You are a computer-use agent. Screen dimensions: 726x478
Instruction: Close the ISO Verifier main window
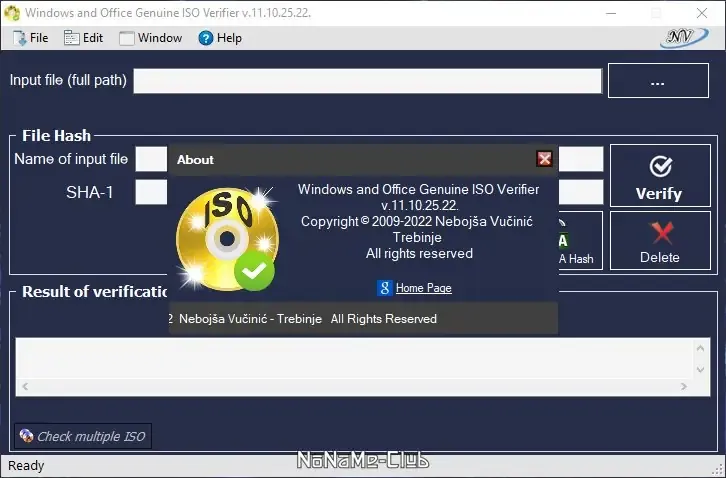702,13
